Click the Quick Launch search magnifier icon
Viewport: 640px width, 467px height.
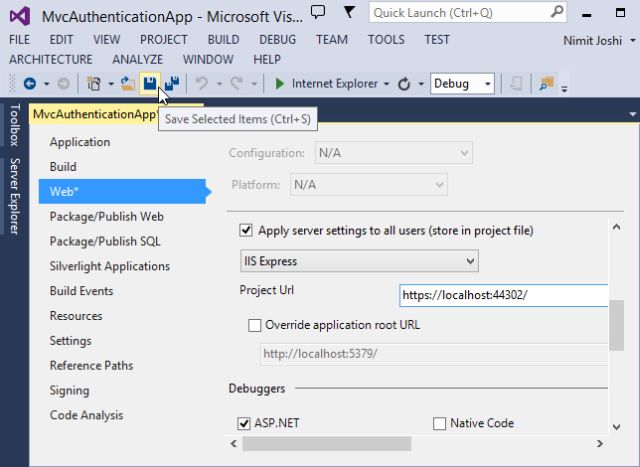click(x=557, y=12)
